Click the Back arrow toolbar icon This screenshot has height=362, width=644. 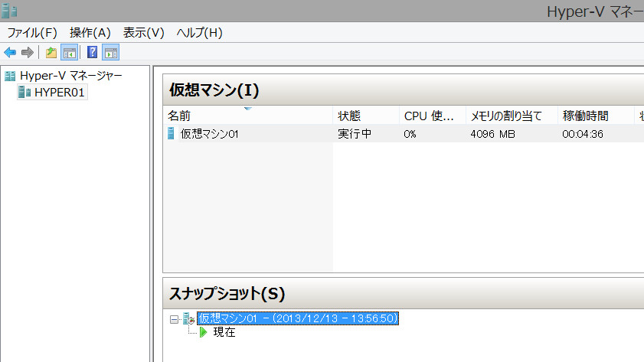pos(10,53)
